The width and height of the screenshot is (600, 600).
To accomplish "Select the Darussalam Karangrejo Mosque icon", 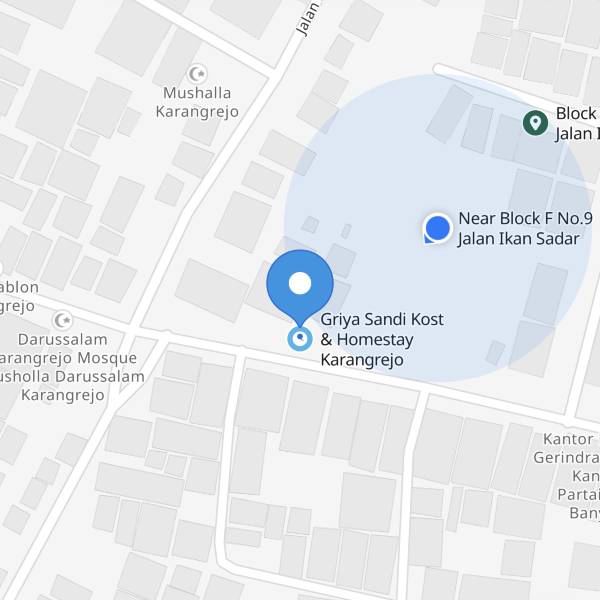I will point(63,320).
